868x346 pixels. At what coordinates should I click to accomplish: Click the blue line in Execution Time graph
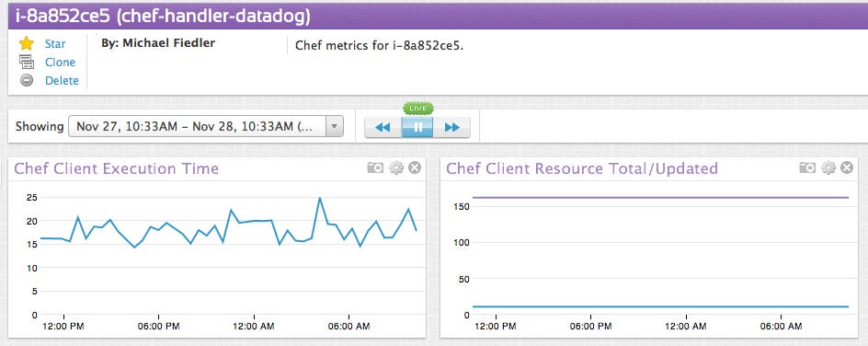pyautogui.click(x=228, y=222)
